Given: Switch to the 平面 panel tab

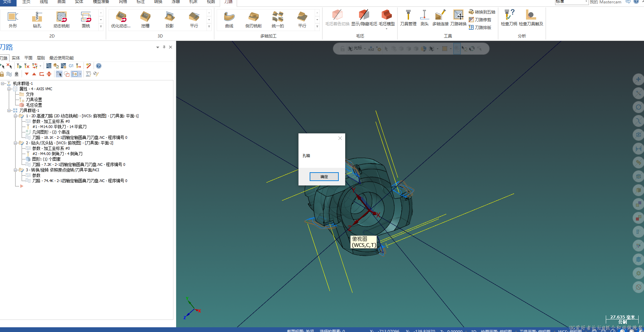Looking at the screenshot, I should click(28, 58).
